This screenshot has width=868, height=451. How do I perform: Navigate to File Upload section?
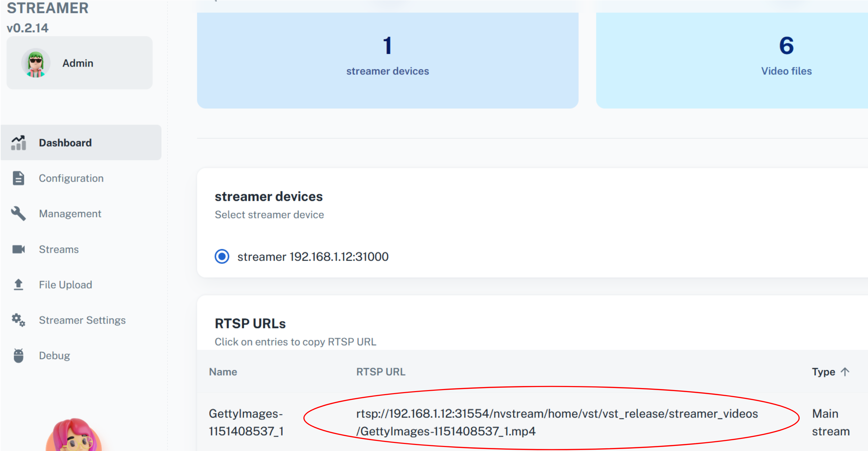pos(65,285)
